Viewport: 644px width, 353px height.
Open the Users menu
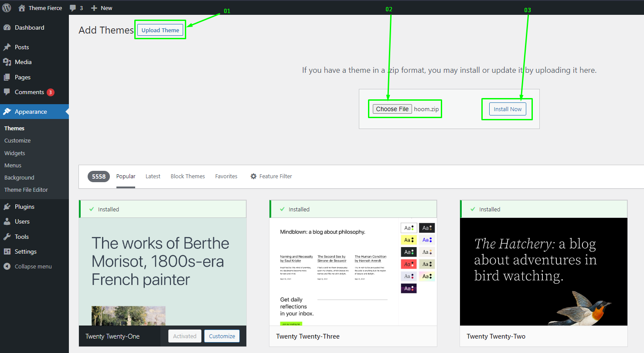pos(34,221)
